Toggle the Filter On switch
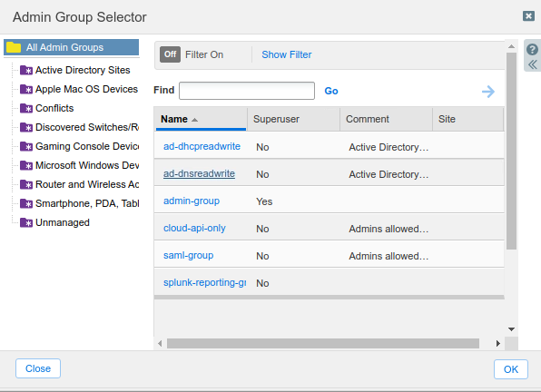Screen dimensions: 541x392 tap(170, 54)
